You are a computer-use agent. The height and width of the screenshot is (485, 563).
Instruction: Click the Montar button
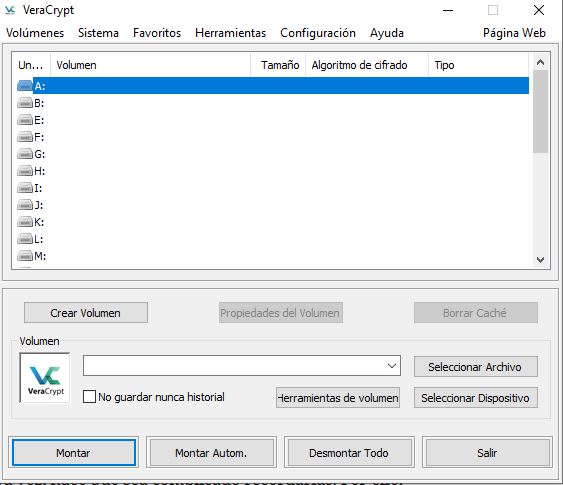tap(74, 453)
